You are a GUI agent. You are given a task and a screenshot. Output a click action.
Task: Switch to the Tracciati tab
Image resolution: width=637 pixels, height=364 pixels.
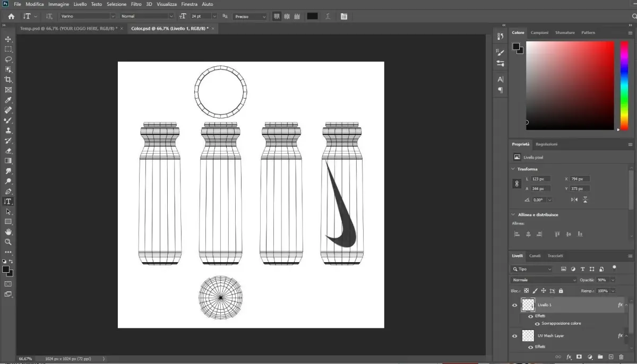pos(555,256)
